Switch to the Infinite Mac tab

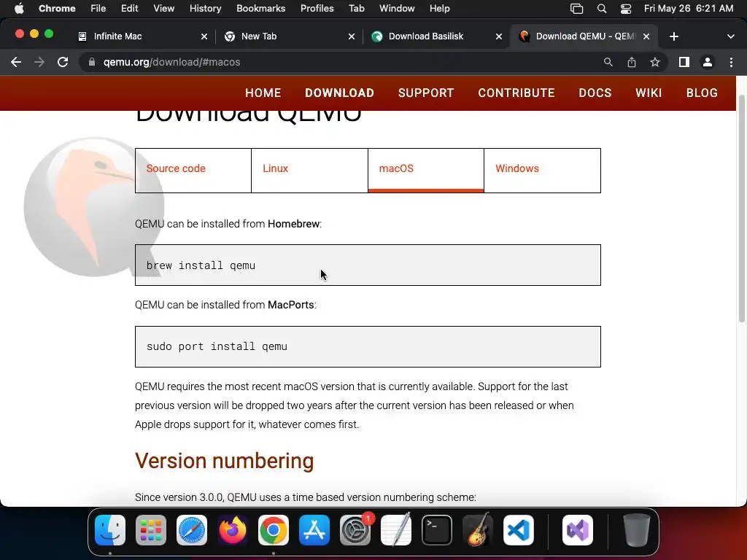coord(136,36)
